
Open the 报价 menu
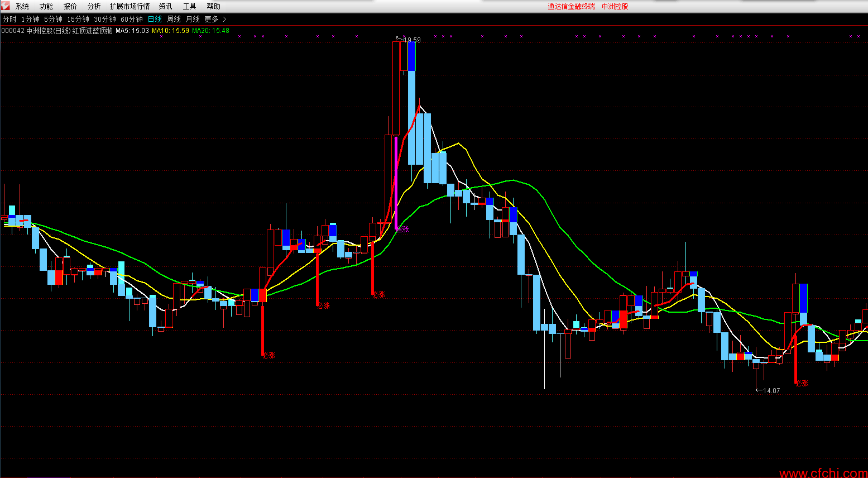coord(70,7)
